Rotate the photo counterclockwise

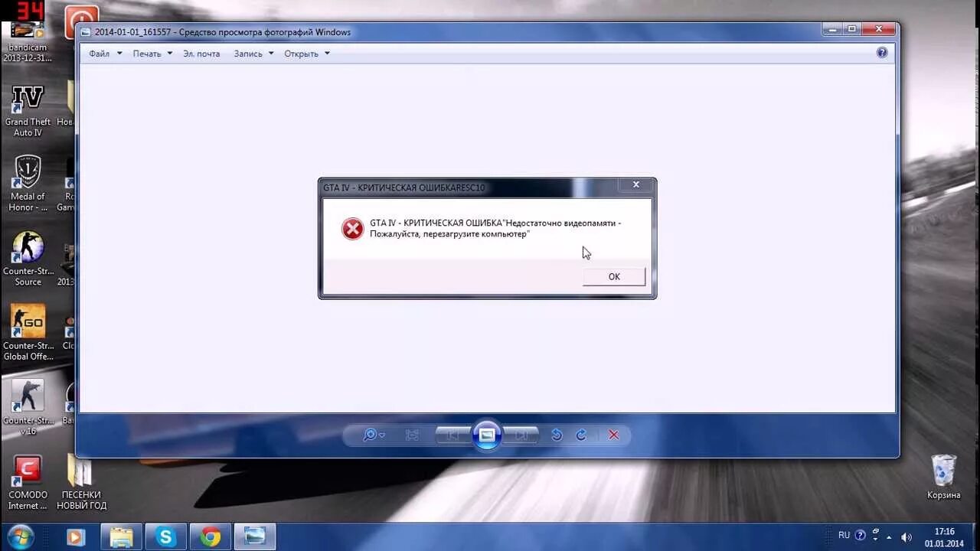pos(557,435)
